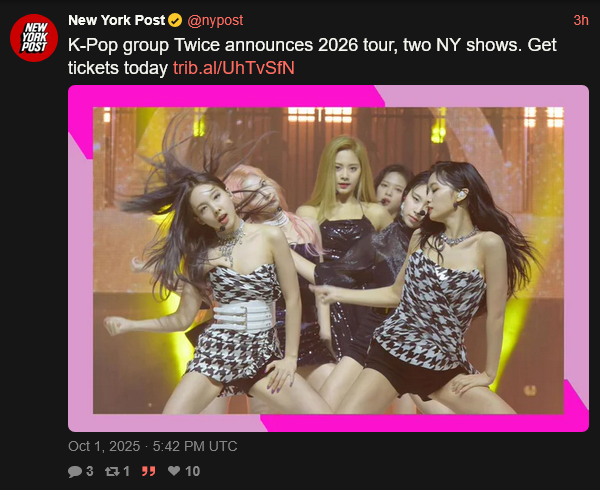
Task: Click the reply count number 3
Action: [x=90, y=471]
